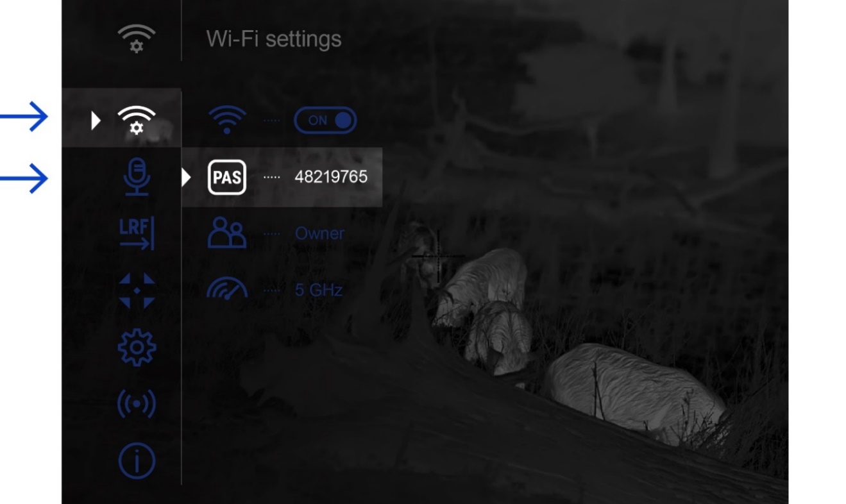Image resolution: width=846 pixels, height=504 pixels.
Task: Click the crosshair reticle in image
Action: [x=439, y=256]
